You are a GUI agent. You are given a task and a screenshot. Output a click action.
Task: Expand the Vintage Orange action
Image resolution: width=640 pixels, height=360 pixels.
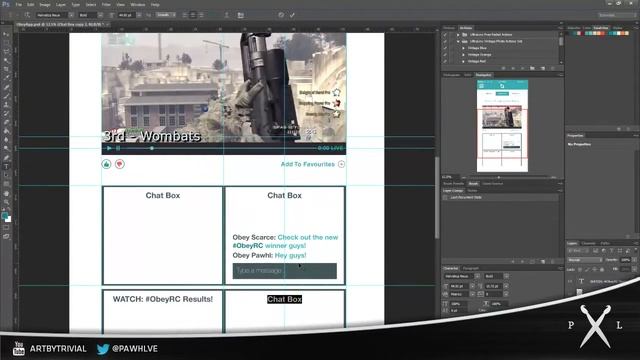click(x=463, y=54)
